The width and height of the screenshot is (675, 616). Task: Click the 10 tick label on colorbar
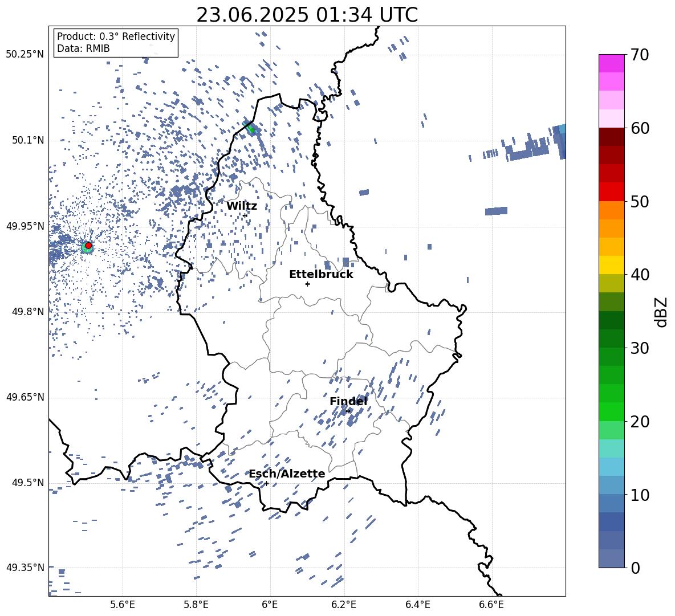tap(640, 495)
